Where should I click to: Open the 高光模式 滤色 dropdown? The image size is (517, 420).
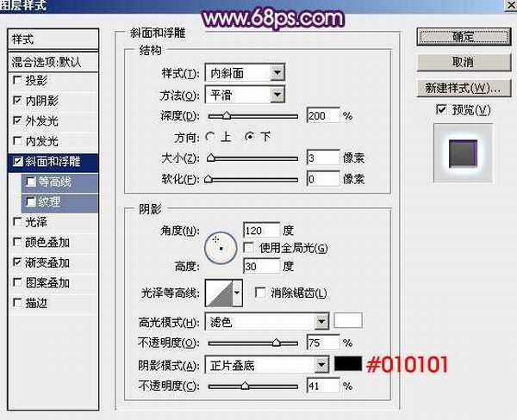pos(268,322)
